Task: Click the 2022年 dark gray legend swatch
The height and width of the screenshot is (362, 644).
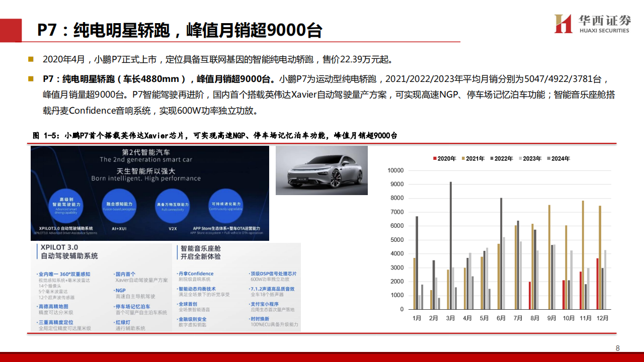Action: pos(492,159)
